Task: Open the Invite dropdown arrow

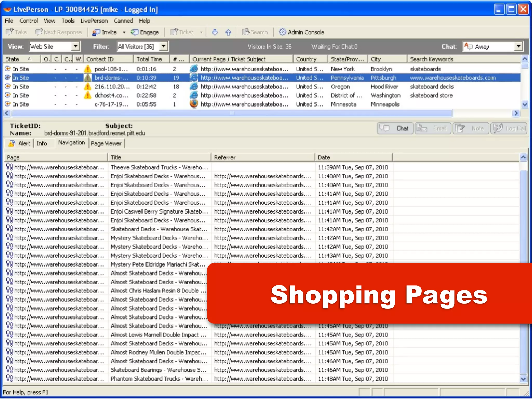Action: point(124,32)
